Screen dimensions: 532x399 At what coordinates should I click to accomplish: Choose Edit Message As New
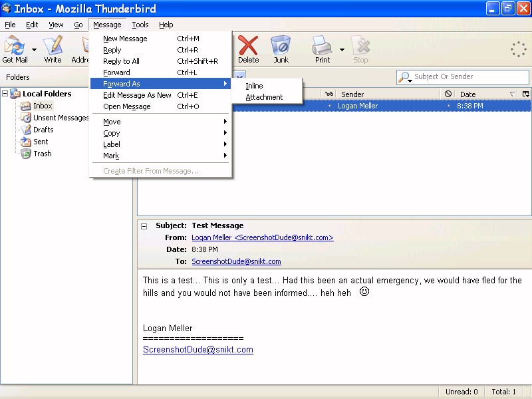click(x=160, y=95)
